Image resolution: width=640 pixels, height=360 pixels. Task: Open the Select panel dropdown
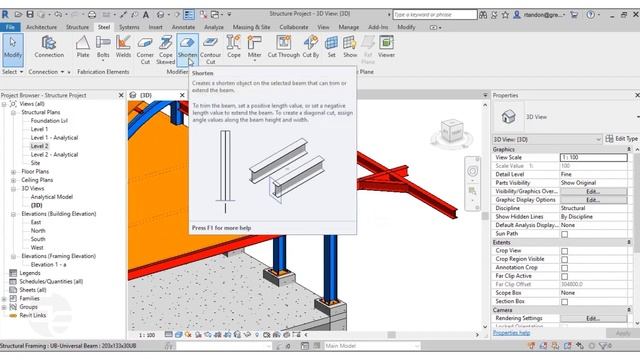12,72
